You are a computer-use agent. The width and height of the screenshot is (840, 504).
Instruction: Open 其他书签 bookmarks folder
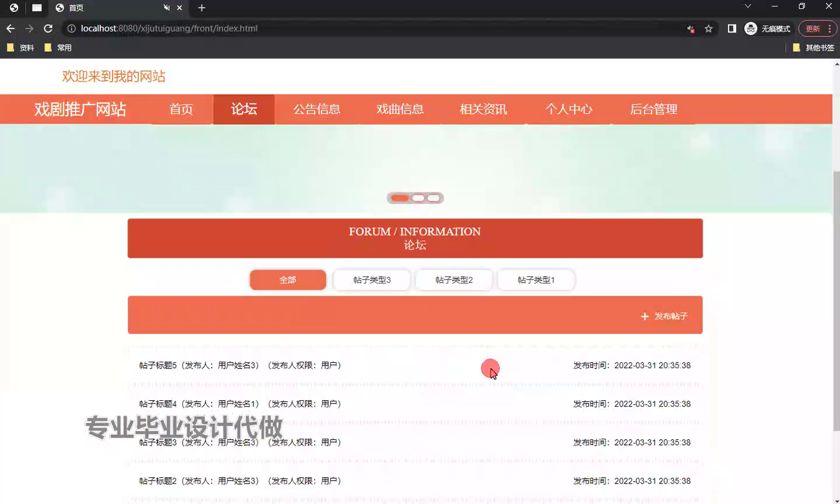[x=814, y=48]
